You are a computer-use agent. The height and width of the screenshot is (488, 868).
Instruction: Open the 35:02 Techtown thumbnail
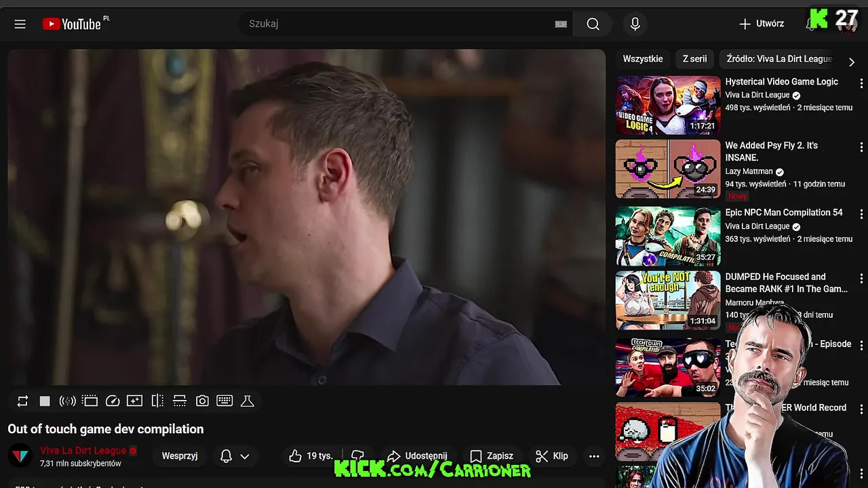pos(668,367)
